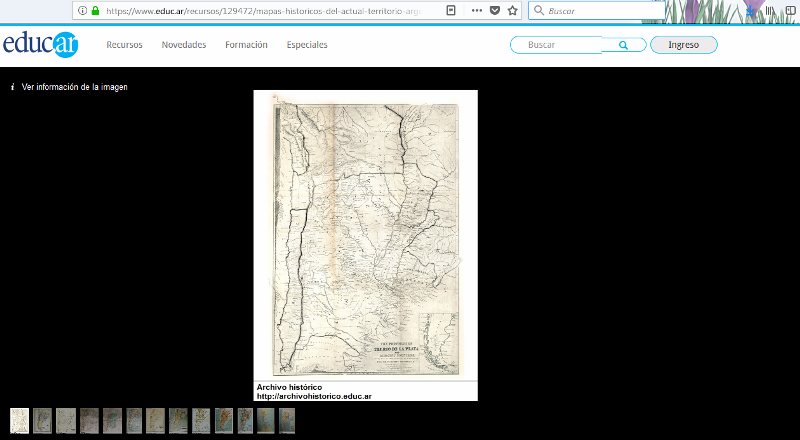The height and width of the screenshot is (440, 800).
Task: Click the Ingreso button
Action: click(684, 45)
